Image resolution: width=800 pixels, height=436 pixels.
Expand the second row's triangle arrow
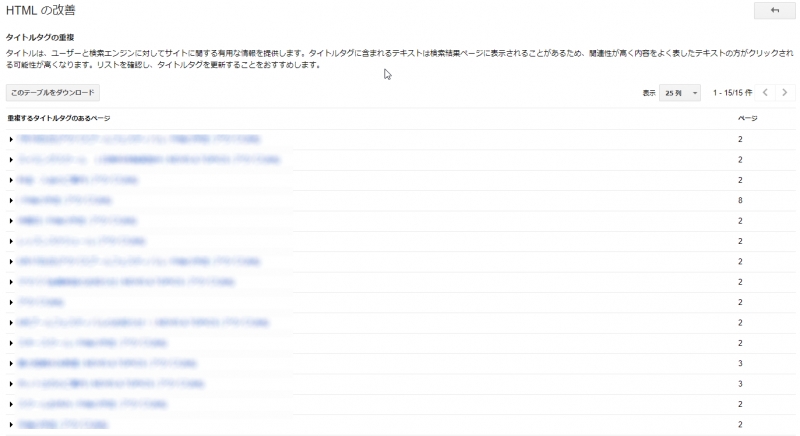(x=10, y=160)
